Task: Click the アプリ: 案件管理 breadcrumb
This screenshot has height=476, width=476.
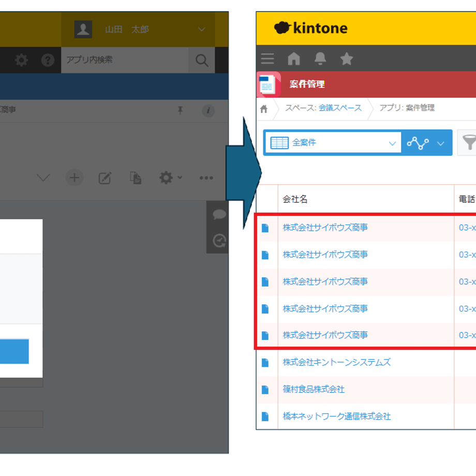Action: coord(407,108)
